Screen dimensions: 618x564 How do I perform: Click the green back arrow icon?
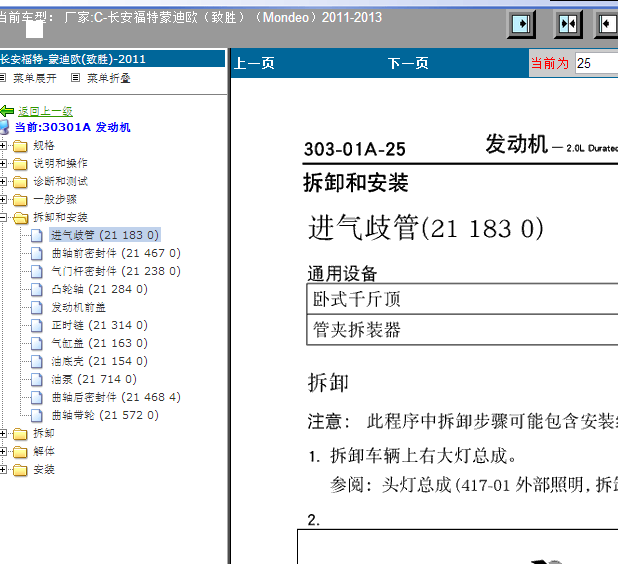(x=7, y=111)
